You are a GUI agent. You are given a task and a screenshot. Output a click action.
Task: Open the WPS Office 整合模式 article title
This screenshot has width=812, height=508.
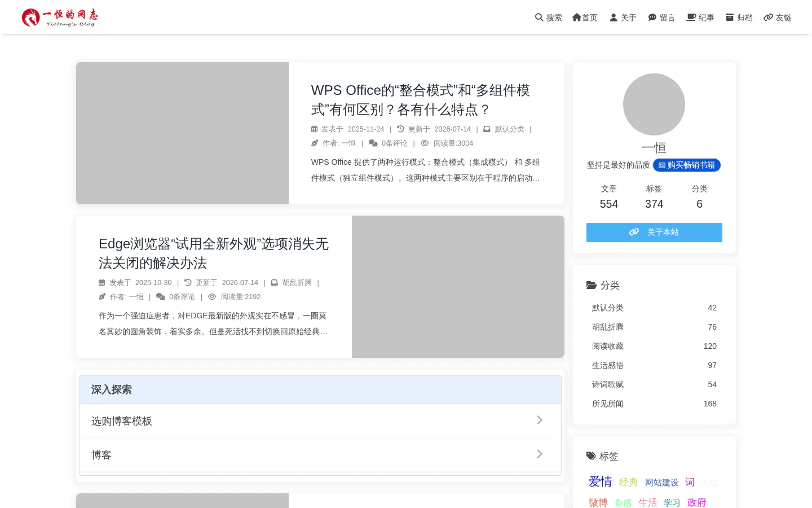tap(421, 100)
